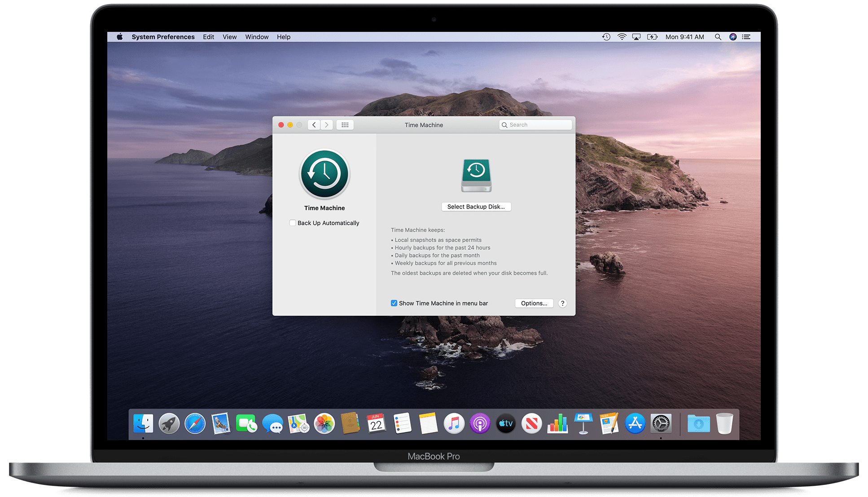Open the Contacts book icon in Dock
The width and height of the screenshot is (868, 497).
350,423
